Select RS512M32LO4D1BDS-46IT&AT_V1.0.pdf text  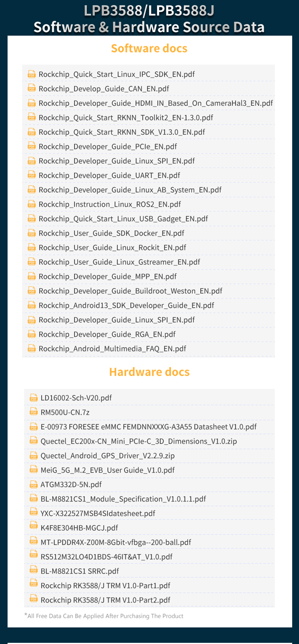[x=106, y=557]
